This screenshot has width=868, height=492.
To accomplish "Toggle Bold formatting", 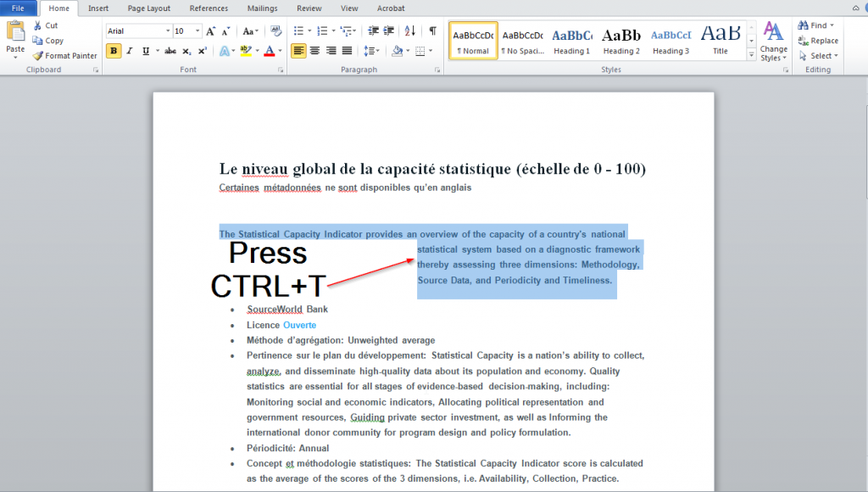I will [x=114, y=50].
